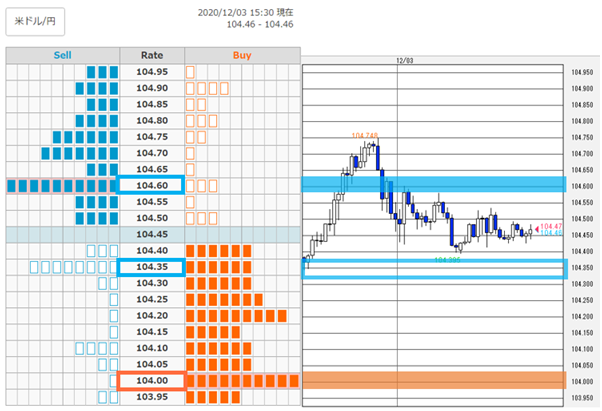Click the pink 104.47 current price marker
Screen dimensions: 602x411
pyautogui.click(x=549, y=227)
